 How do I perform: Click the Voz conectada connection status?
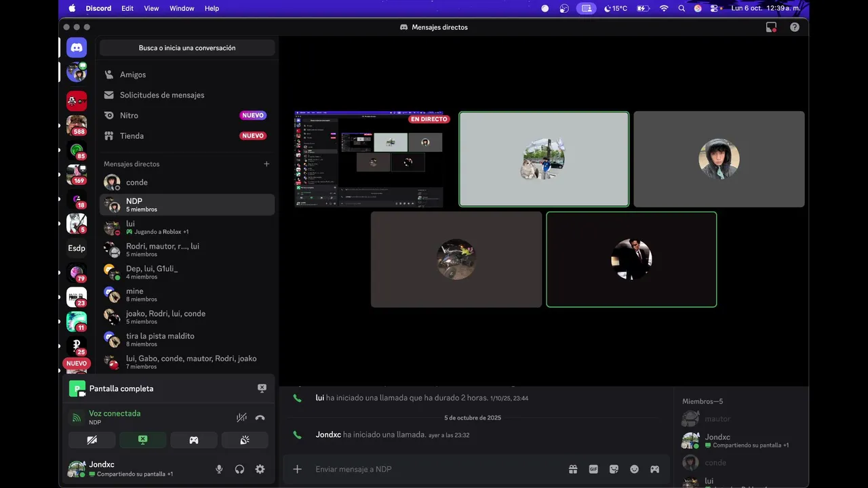tap(115, 413)
